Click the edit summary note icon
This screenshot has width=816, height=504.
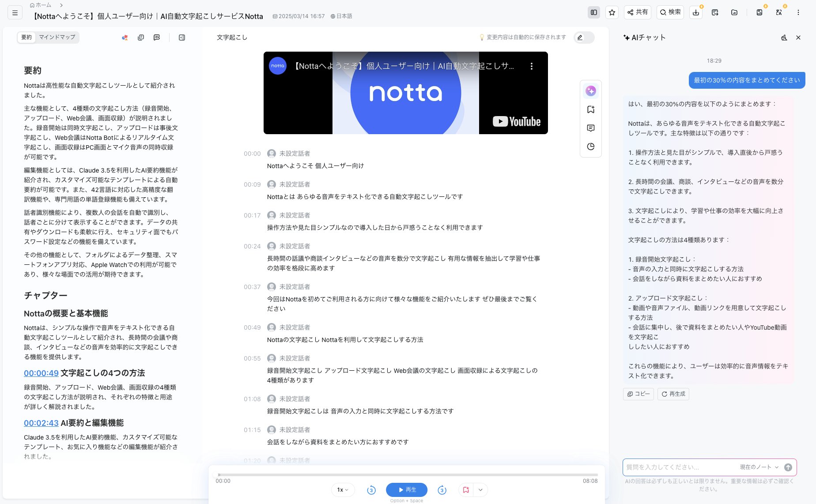pyautogui.click(x=157, y=38)
